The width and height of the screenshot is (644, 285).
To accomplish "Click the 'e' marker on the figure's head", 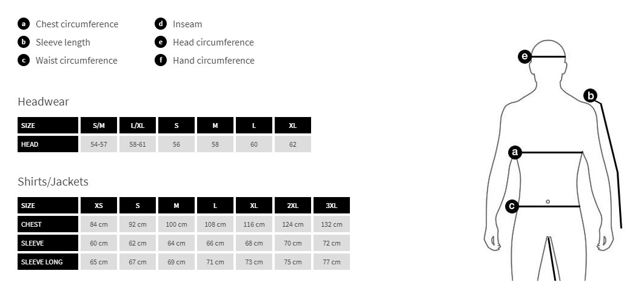I will pos(525,57).
